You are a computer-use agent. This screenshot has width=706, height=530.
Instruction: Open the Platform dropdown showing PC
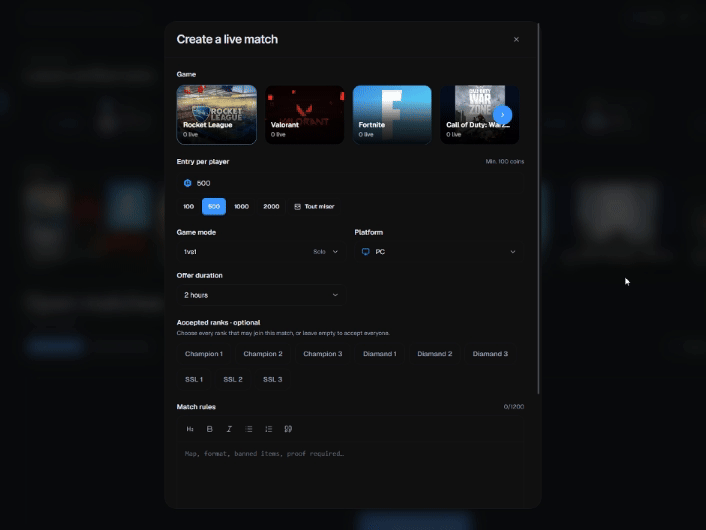[439, 252]
